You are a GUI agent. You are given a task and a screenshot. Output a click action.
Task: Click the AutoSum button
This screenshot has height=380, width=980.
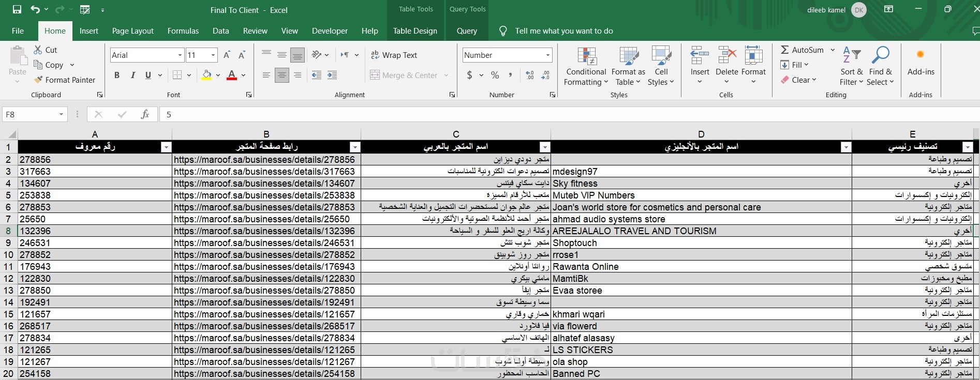pyautogui.click(x=802, y=50)
